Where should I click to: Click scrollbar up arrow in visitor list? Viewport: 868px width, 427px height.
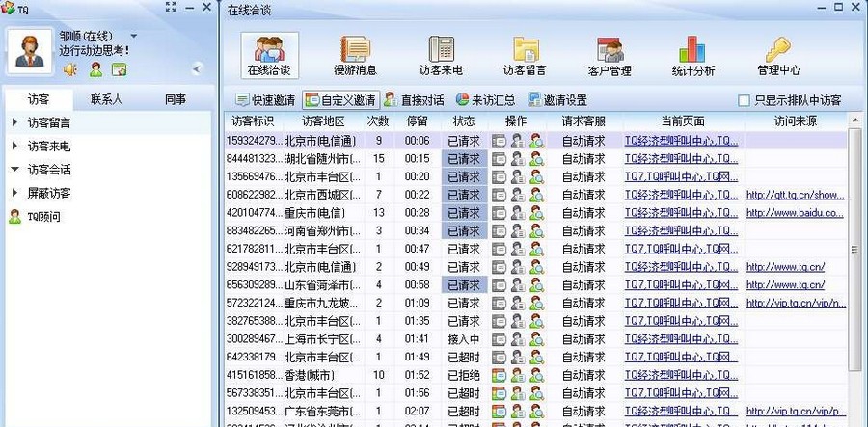pos(854,120)
